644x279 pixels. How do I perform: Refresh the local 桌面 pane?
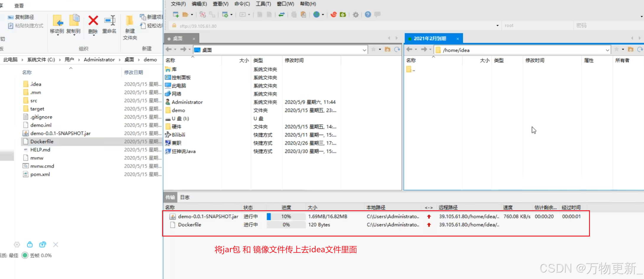397,50
